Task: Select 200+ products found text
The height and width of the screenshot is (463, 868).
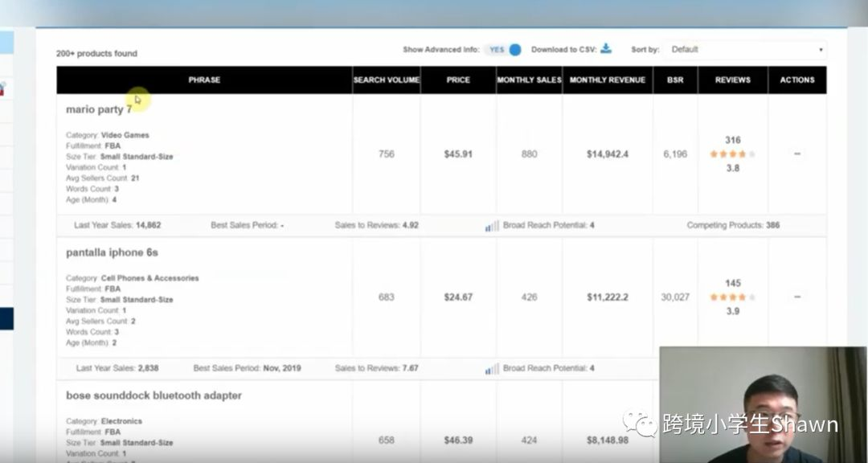Action: (96, 54)
